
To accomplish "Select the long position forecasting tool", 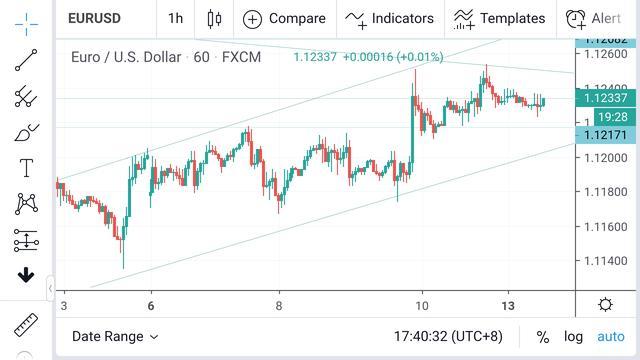I will pos(26,240).
